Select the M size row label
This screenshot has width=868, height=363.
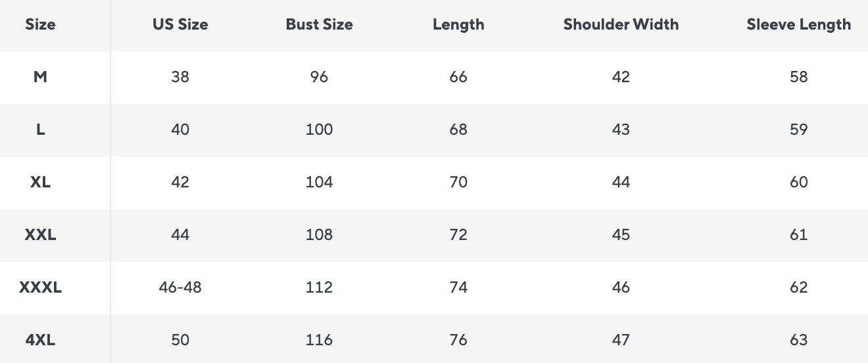[x=40, y=77]
